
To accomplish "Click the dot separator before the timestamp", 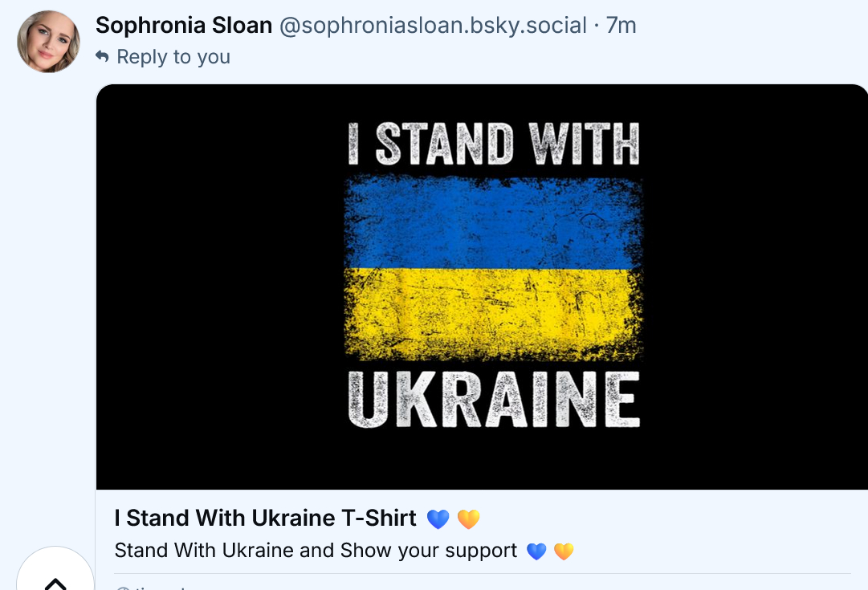I will pos(597,26).
